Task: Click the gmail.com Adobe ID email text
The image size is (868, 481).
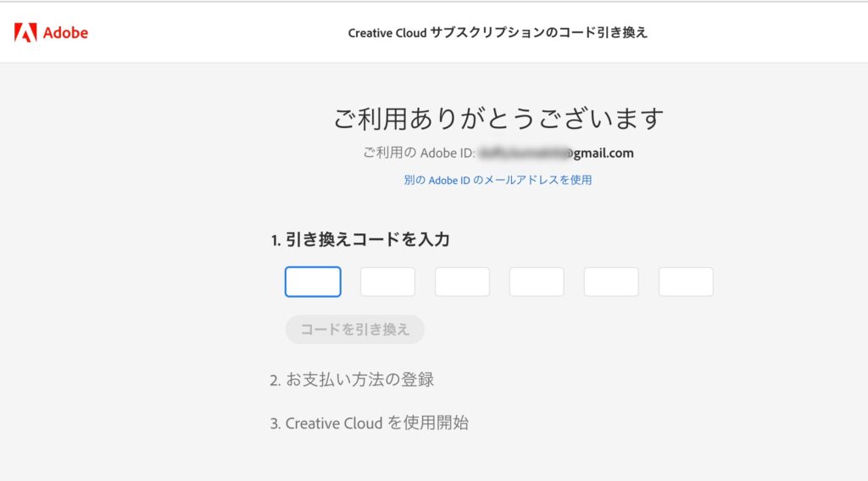Action: (556, 153)
